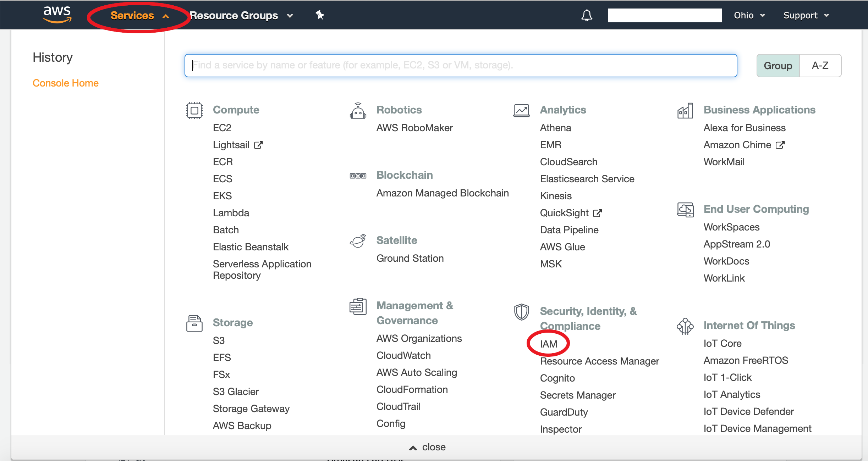Click the Storage category icon
868x461 pixels.
(x=194, y=323)
